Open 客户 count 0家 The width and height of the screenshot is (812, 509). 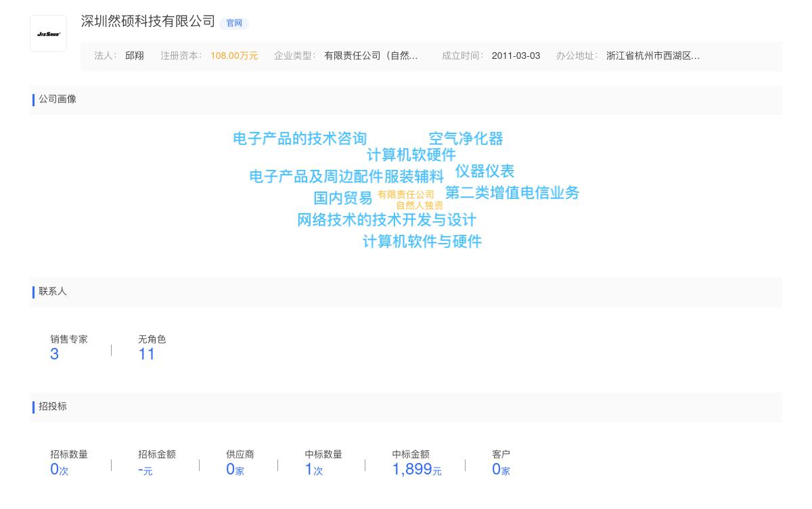pos(501,469)
